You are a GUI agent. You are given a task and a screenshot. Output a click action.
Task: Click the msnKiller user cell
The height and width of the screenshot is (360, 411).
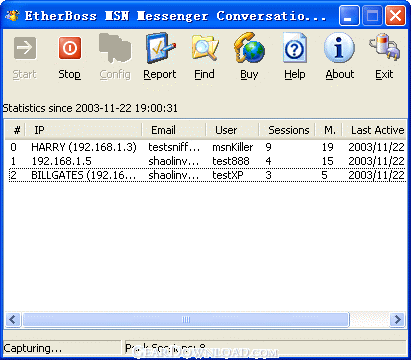point(233,147)
